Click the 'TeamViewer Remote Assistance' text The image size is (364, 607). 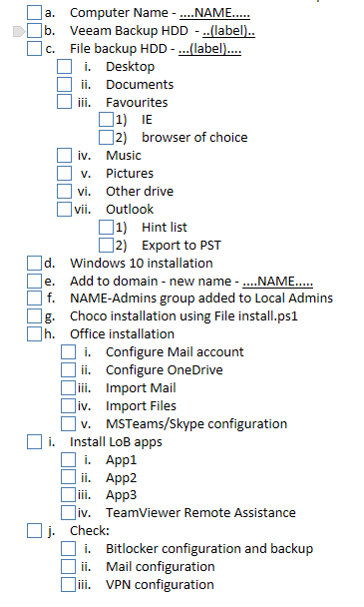tap(200, 512)
